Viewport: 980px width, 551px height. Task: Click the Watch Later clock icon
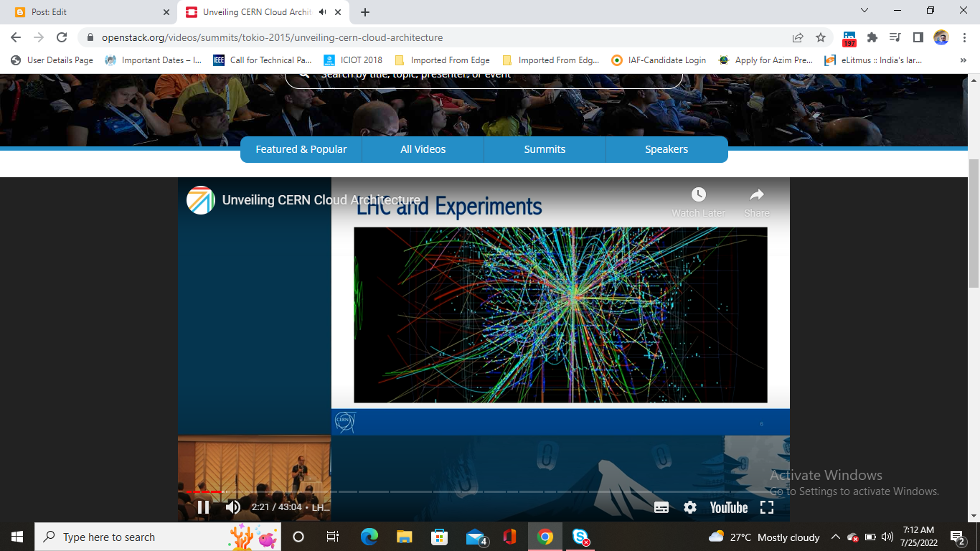pos(698,194)
